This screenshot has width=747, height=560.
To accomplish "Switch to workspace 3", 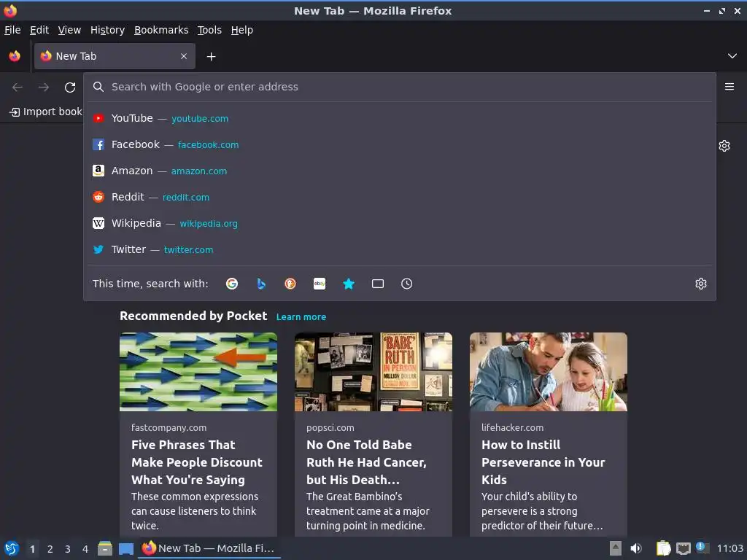I will [68, 549].
